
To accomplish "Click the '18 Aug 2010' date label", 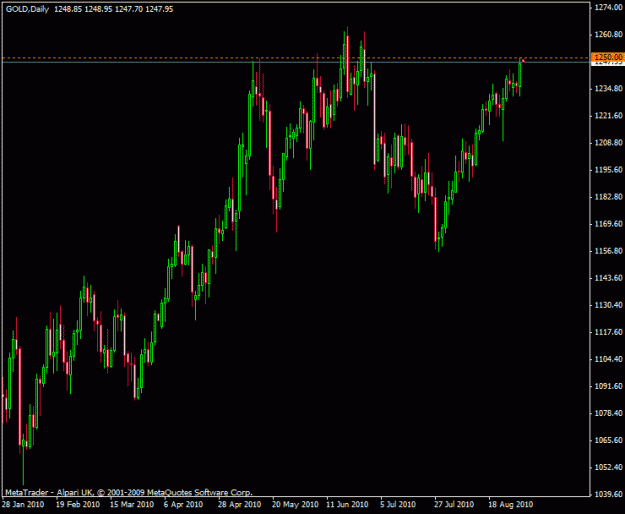I will (511, 504).
